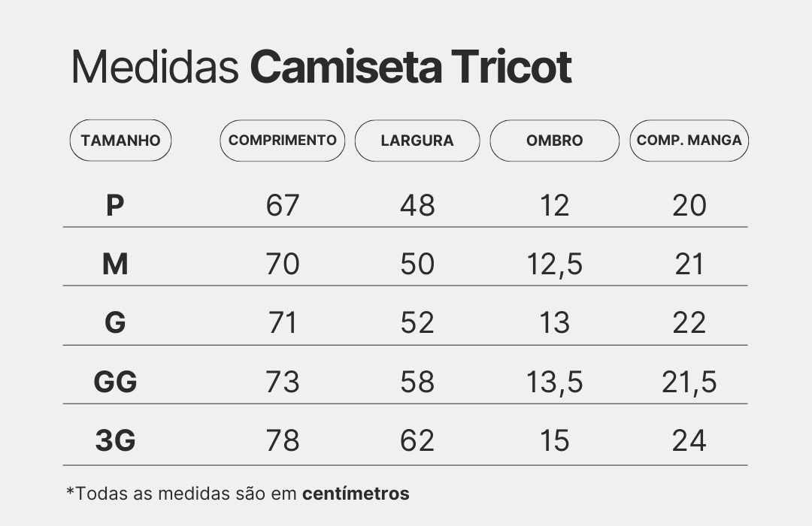The width and height of the screenshot is (812, 526).
Task: Select comp. manga value 22 for G
Action: [x=689, y=323]
